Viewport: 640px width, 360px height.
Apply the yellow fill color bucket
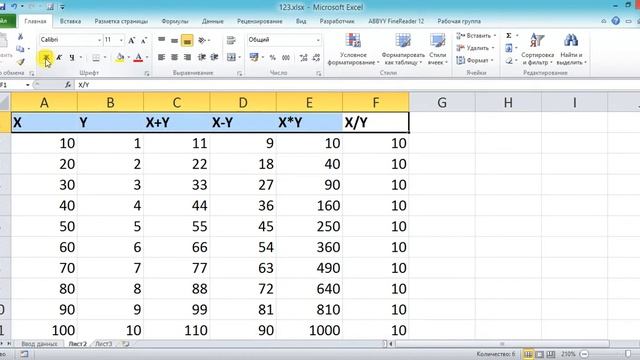(120, 58)
